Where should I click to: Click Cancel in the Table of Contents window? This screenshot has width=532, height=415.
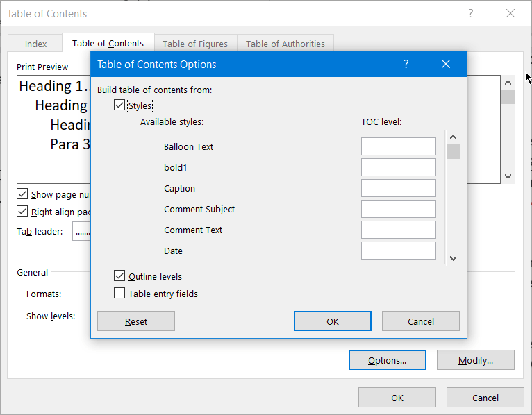pos(485,398)
